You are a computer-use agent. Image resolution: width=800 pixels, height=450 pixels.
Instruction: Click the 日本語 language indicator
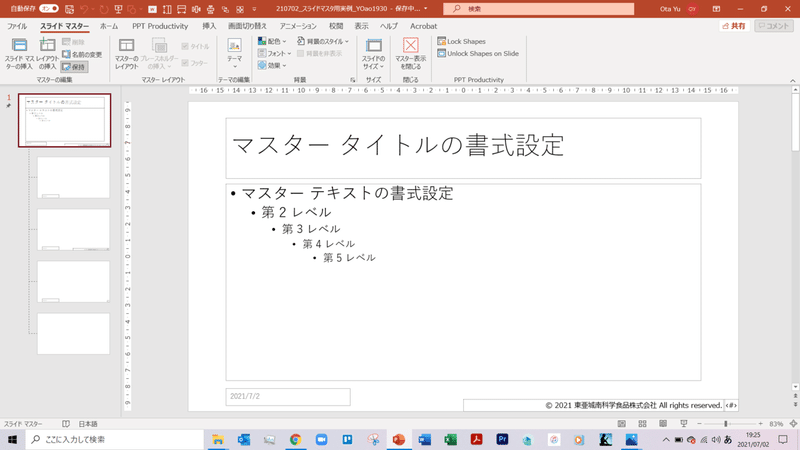[x=88, y=424]
